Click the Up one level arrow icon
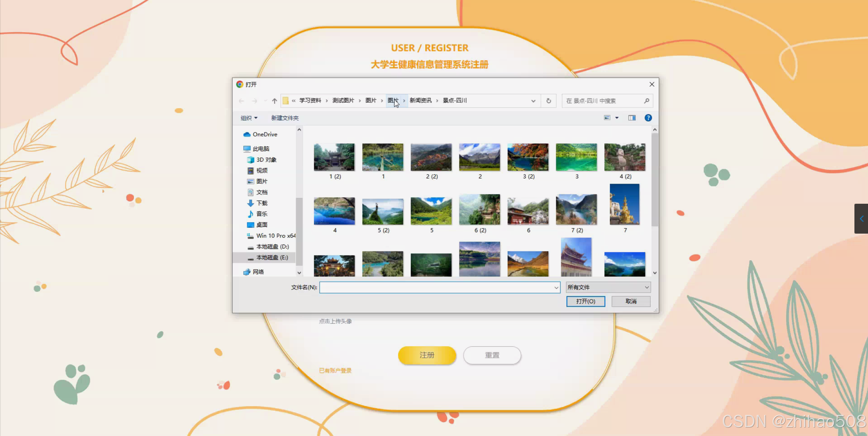This screenshot has width=868, height=436. click(x=275, y=101)
